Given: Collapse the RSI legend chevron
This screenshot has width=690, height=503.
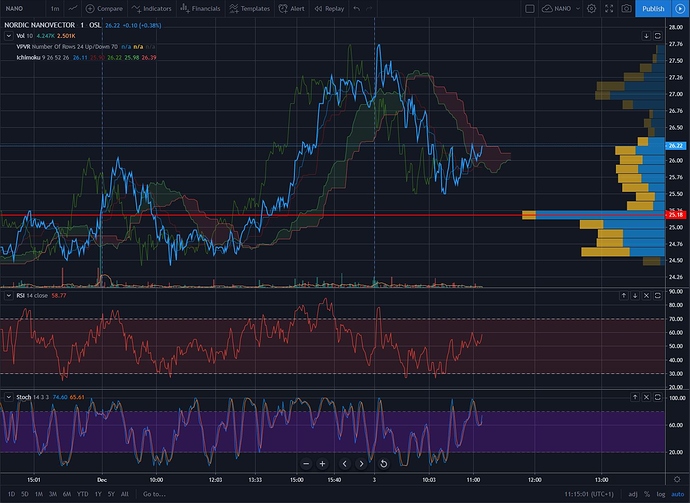Looking at the screenshot, I should (8, 295).
